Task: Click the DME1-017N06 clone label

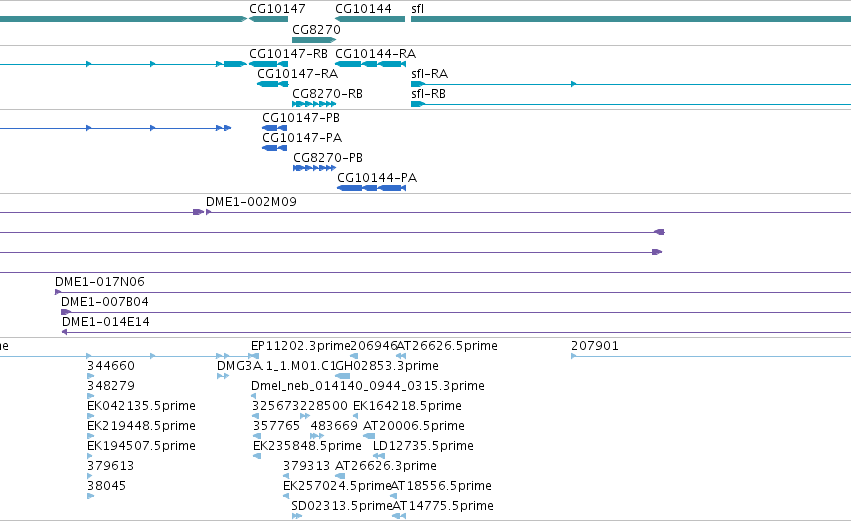Action: coord(100,282)
